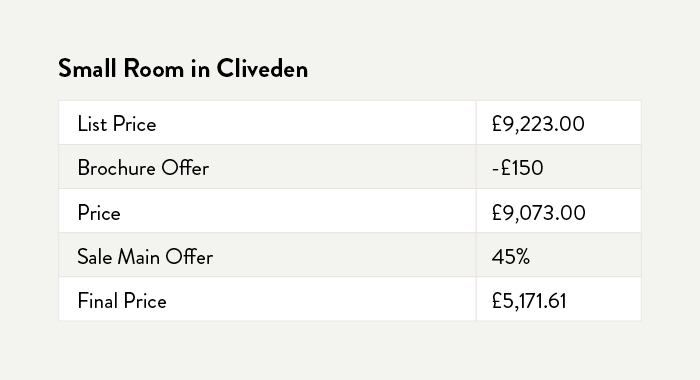
Task: Click the word Small in heading
Action: (x=87, y=69)
